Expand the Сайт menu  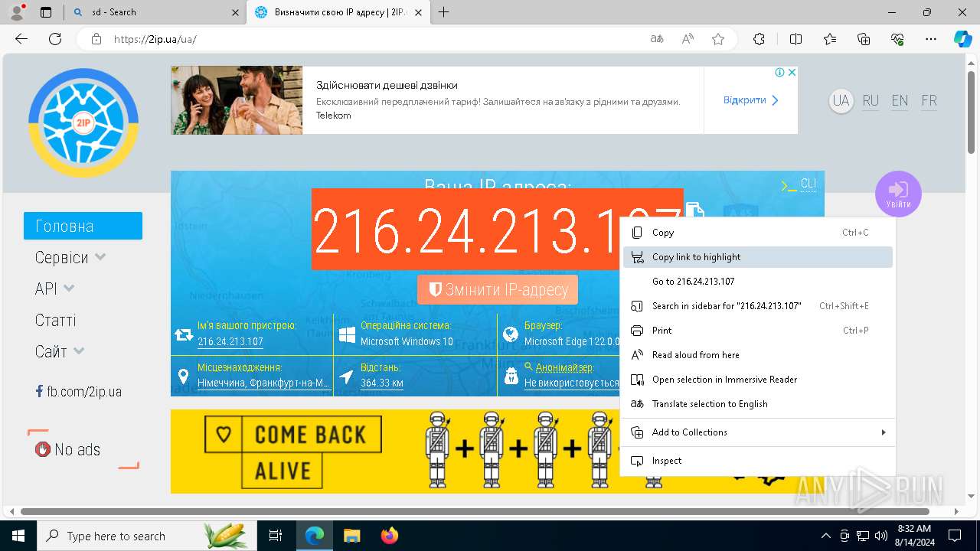59,352
